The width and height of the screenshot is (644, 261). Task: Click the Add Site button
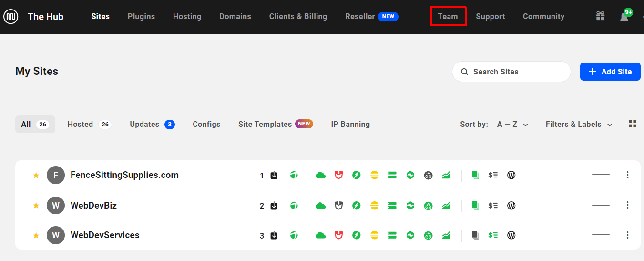610,72
